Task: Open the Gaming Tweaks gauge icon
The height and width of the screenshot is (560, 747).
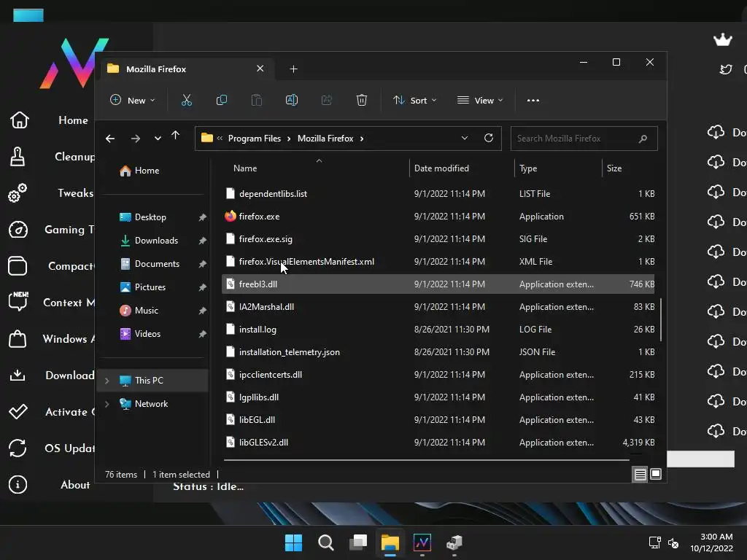Action: pyautogui.click(x=18, y=230)
